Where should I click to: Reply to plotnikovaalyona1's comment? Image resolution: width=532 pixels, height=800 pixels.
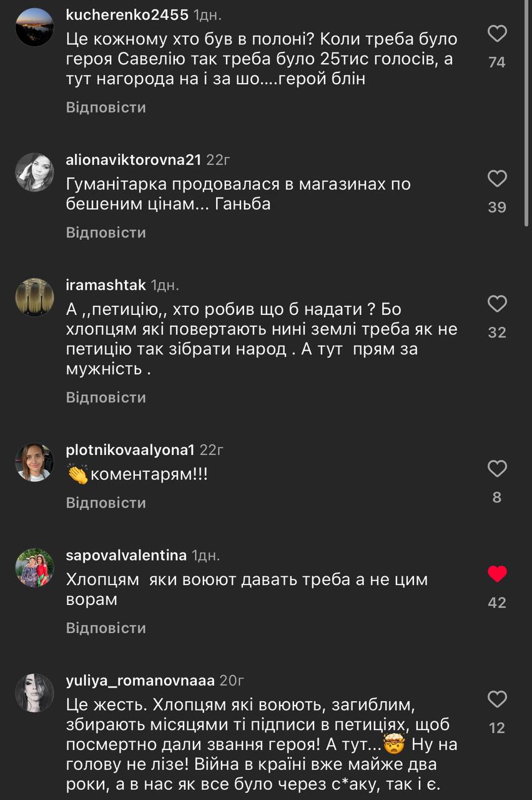106,502
